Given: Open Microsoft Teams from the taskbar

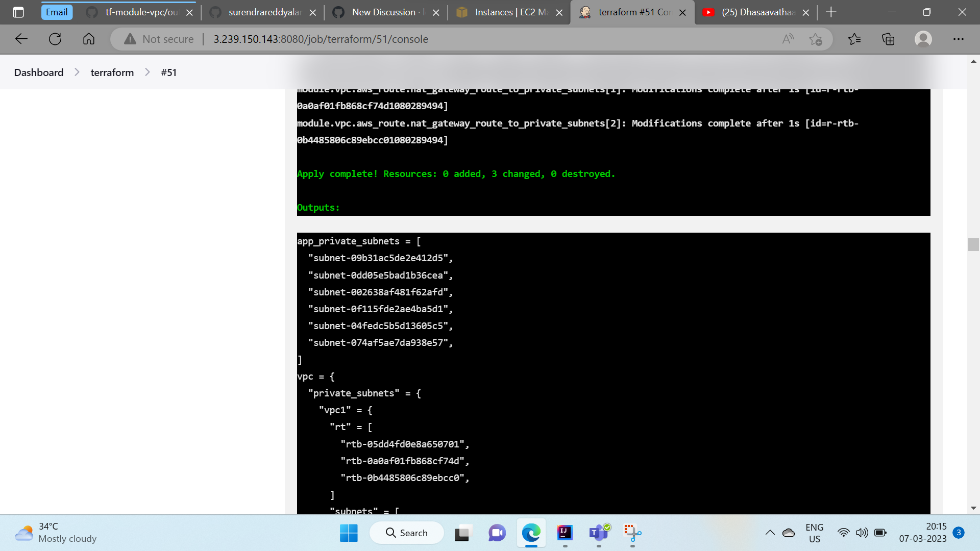Looking at the screenshot, I should pyautogui.click(x=598, y=533).
